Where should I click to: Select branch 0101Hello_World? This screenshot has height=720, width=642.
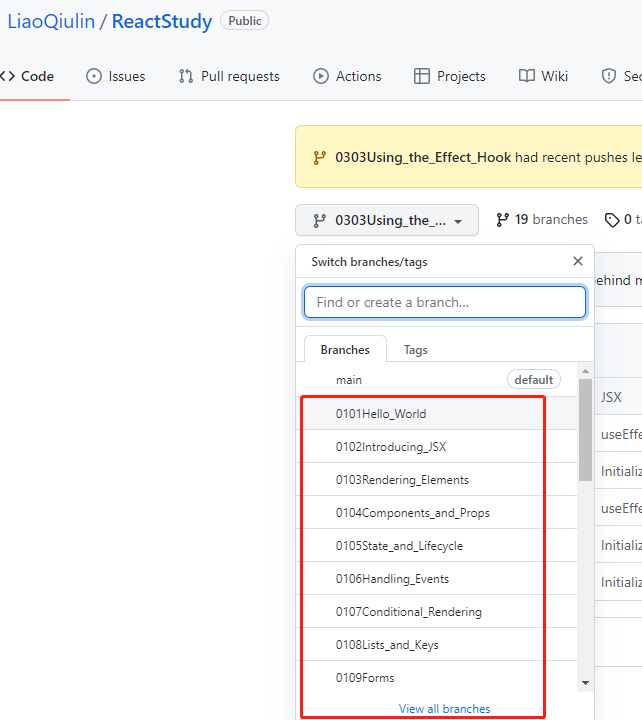[x=436, y=413]
